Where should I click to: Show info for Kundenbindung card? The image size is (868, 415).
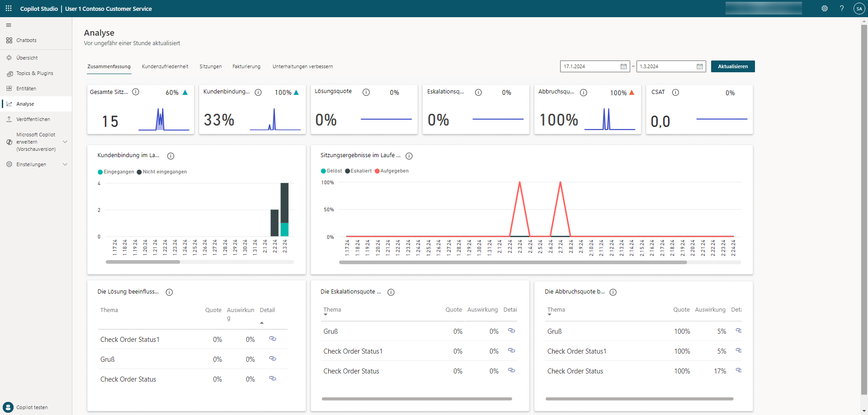[x=258, y=92]
